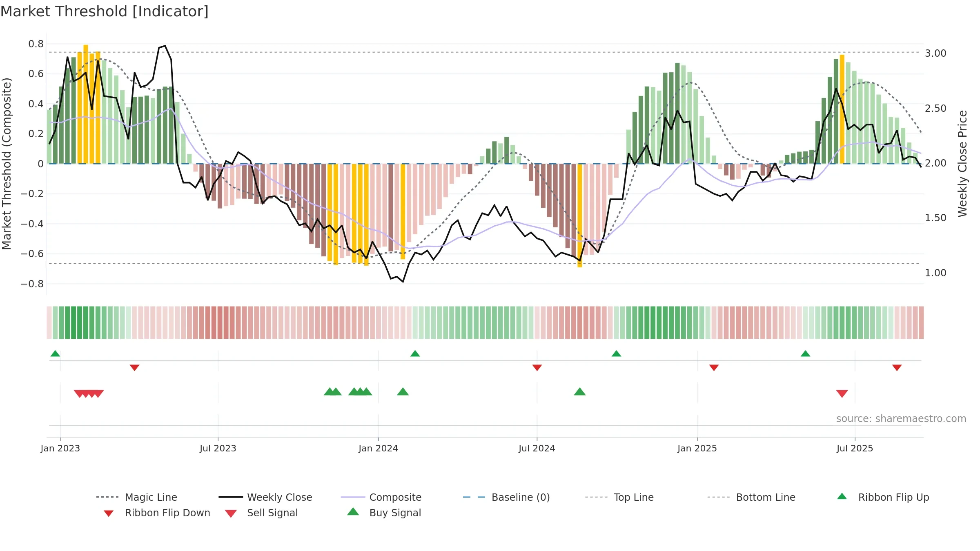Click the '−0.8' left axis tick
Screen dimensions: 980x551
pyautogui.click(x=32, y=284)
